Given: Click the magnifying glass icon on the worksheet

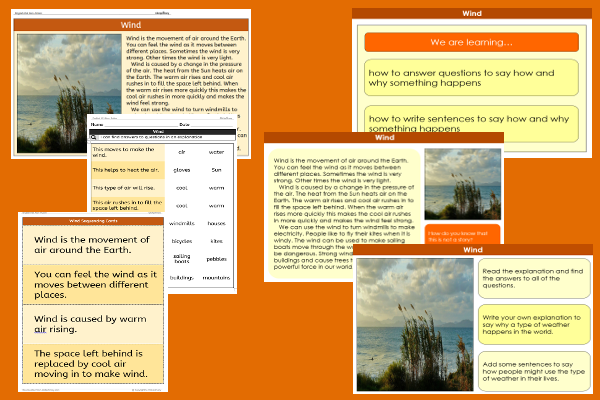Looking at the screenshot, I should pos(93,137).
